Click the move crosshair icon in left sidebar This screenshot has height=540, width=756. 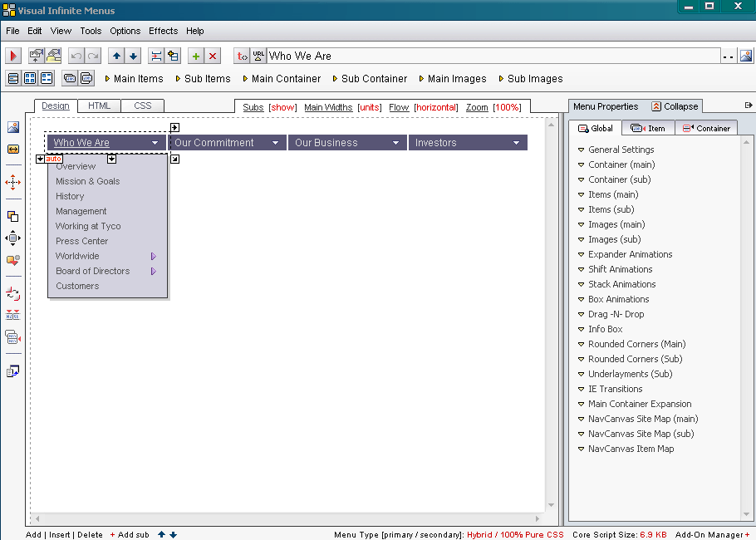(12, 182)
